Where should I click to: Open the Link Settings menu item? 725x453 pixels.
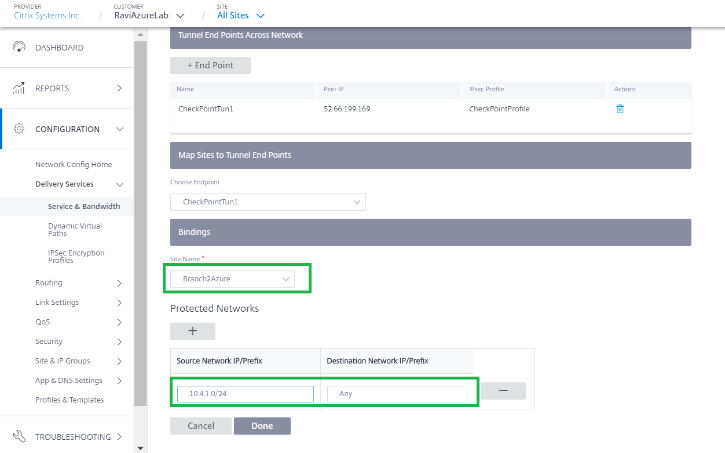point(57,302)
